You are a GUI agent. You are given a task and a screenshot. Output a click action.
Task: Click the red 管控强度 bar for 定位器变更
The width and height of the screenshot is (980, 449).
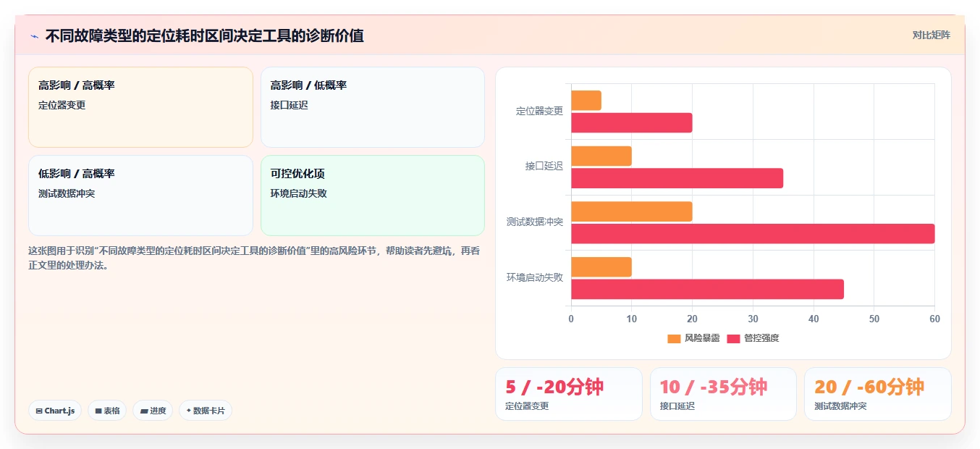pos(632,122)
